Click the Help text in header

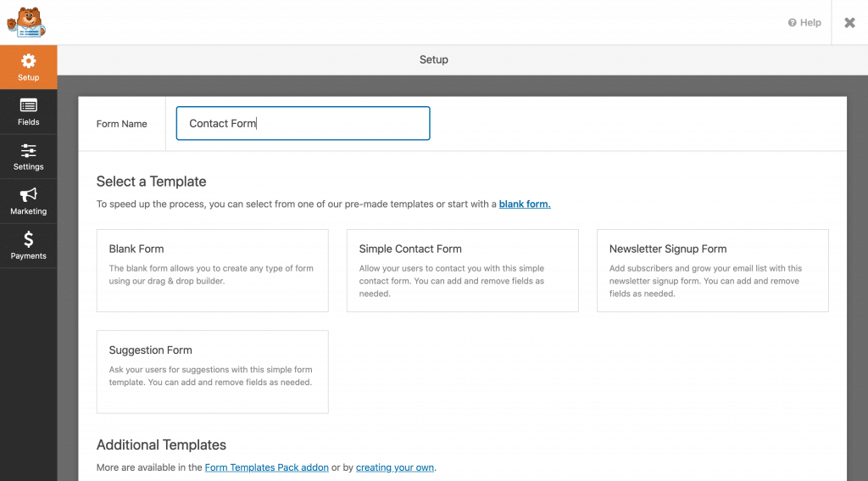tap(810, 23)
